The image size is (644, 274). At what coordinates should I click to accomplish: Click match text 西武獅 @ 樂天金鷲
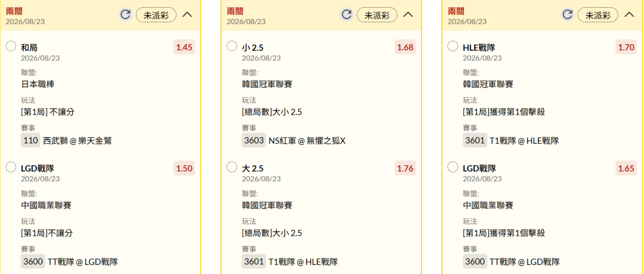77,141
